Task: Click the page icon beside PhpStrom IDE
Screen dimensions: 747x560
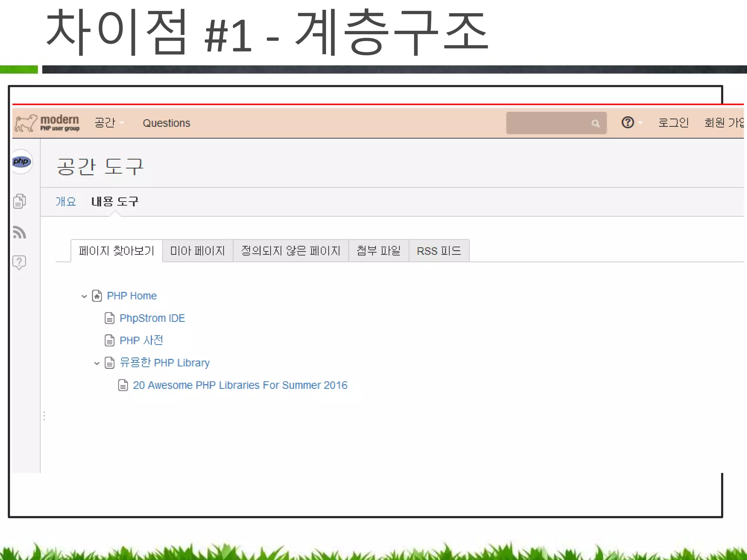Action: [x=109, y=318]
